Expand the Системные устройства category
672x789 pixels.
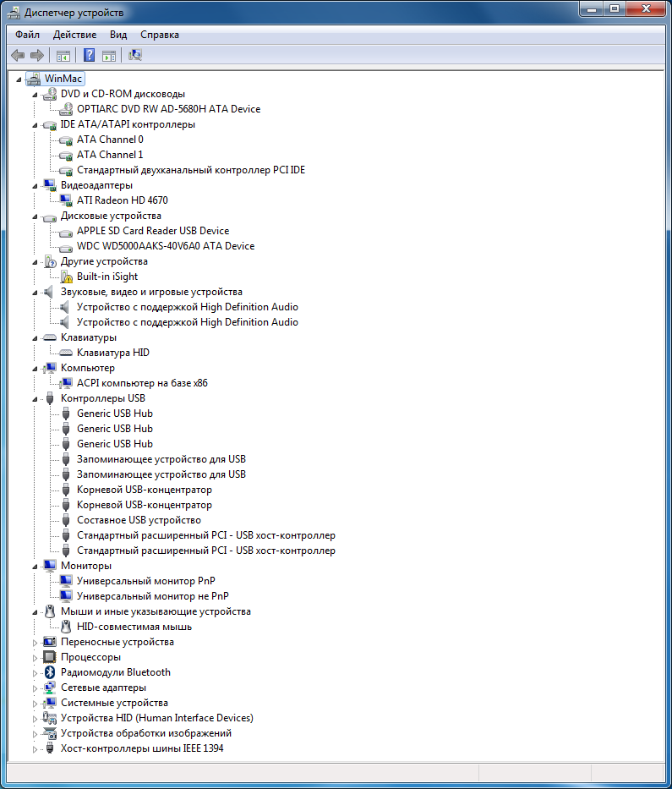tap(35, 704)
